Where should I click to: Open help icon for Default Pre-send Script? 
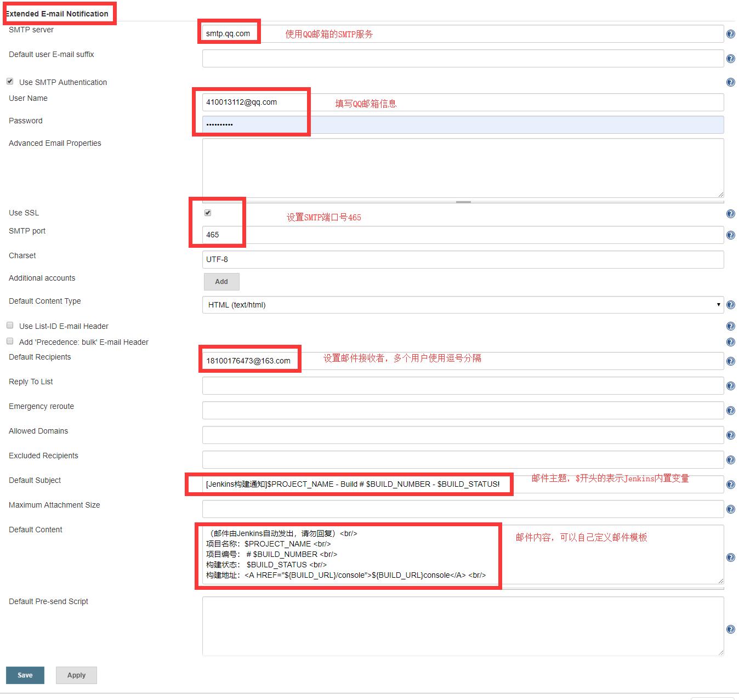point(730,629)
